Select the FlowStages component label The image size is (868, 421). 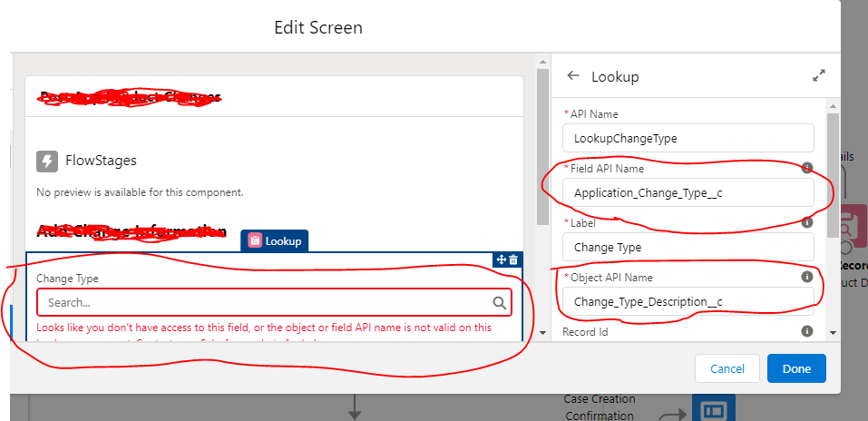tap(101, 162)
